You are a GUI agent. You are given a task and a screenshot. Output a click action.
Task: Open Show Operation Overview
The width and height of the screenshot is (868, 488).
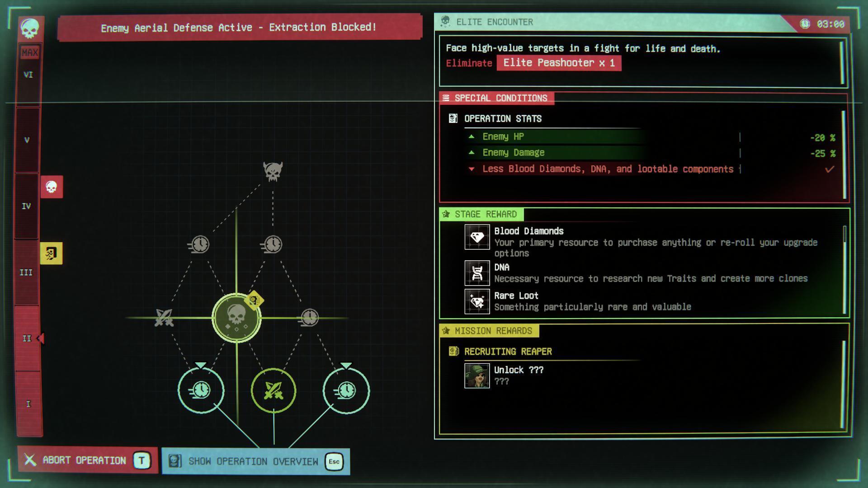255,461
